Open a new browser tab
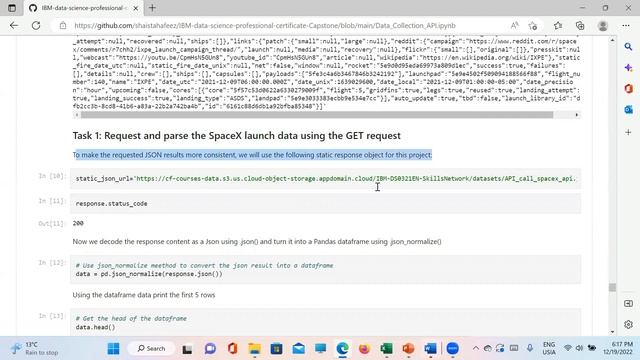 (x=152, y=8)
